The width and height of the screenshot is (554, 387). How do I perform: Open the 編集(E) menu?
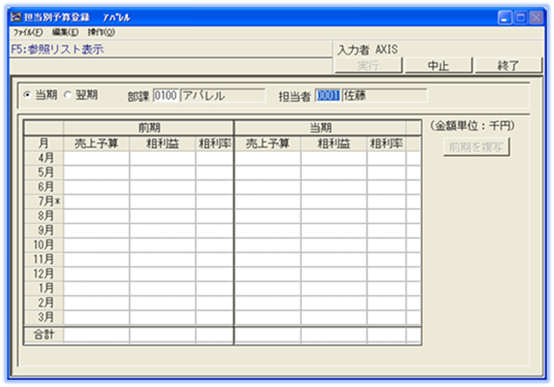(x=65, y=33)
